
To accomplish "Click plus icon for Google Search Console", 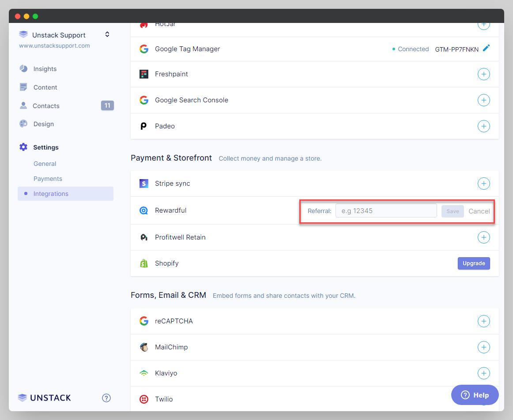I will tap(484, 100).
